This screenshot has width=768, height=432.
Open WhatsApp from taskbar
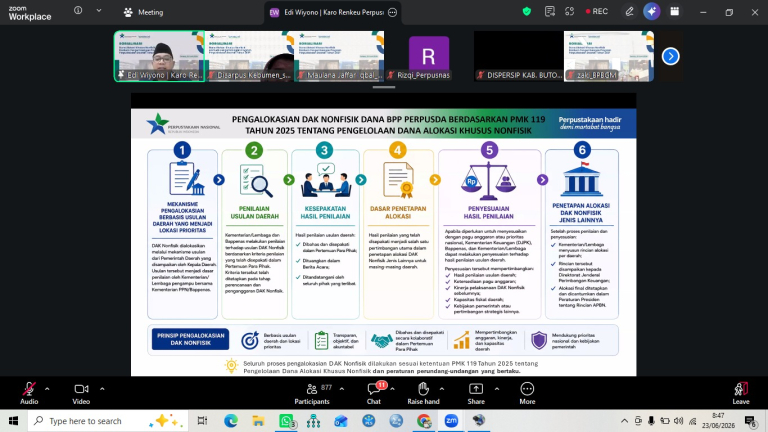click(287, 421)
